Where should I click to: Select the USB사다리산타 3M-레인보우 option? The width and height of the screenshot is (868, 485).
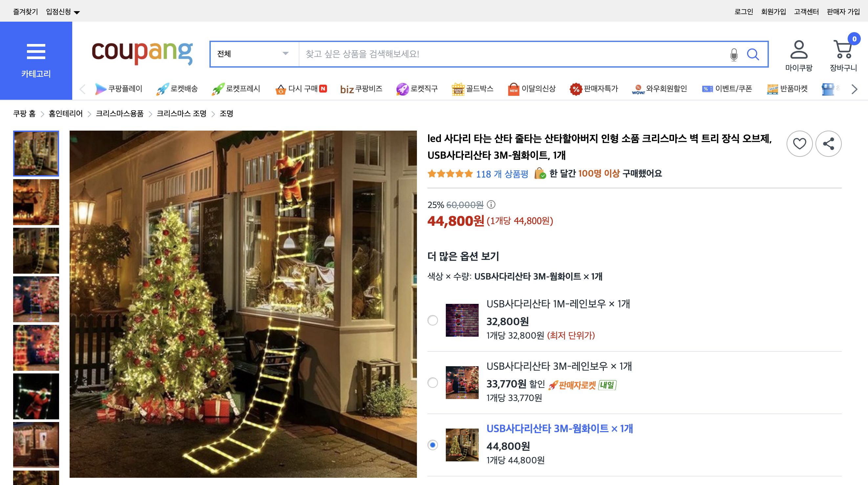[432, 383]
